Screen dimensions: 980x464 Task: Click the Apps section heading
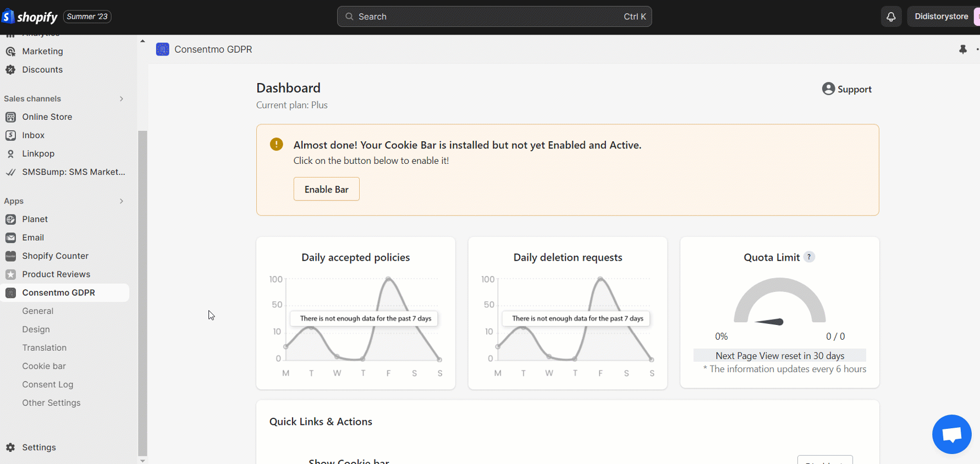pyautogui.click(x=14, y=201)
